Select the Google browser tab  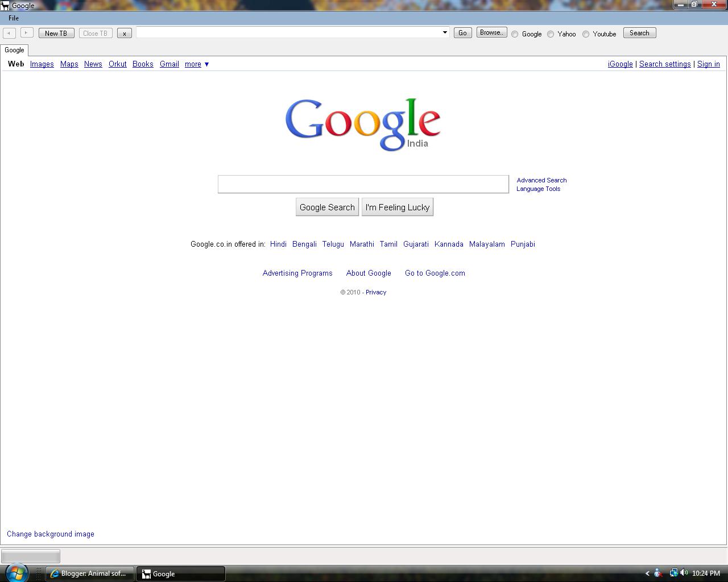coord(14,50)
